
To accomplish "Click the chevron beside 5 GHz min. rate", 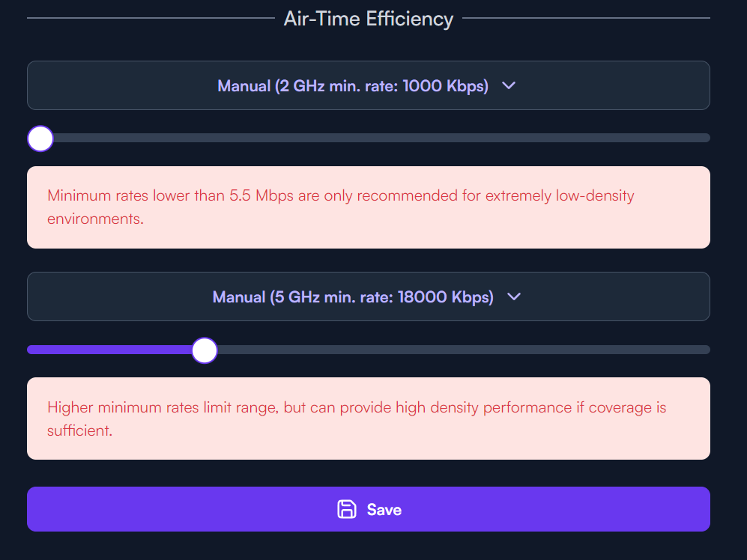I will point(513,296).
